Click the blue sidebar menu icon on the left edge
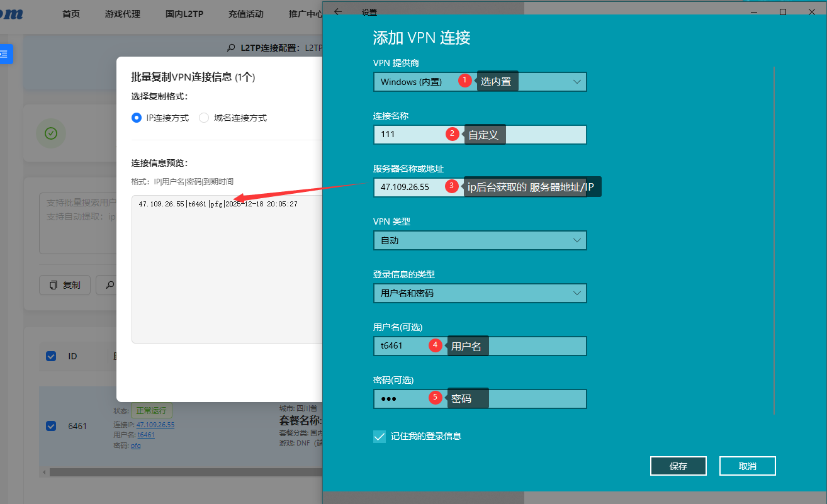The image size is (827, 504). [6, 54]
